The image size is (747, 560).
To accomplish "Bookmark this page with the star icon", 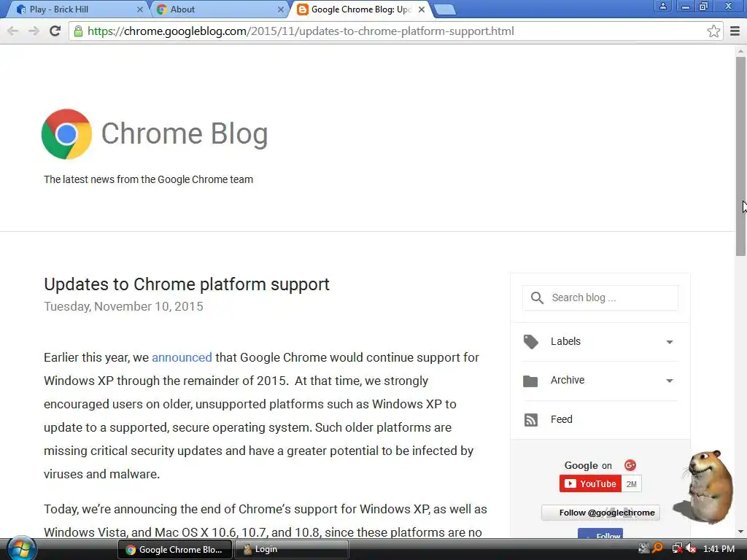I will tap(713, 31).
